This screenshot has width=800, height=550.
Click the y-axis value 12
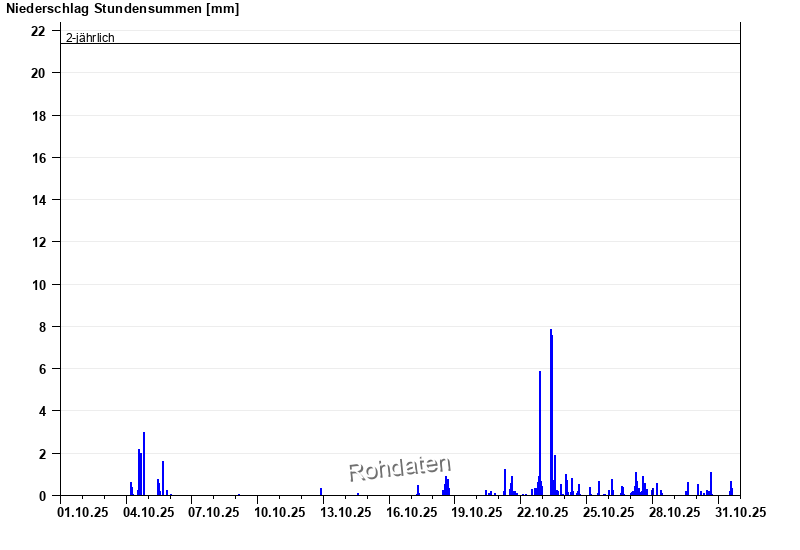38,242
